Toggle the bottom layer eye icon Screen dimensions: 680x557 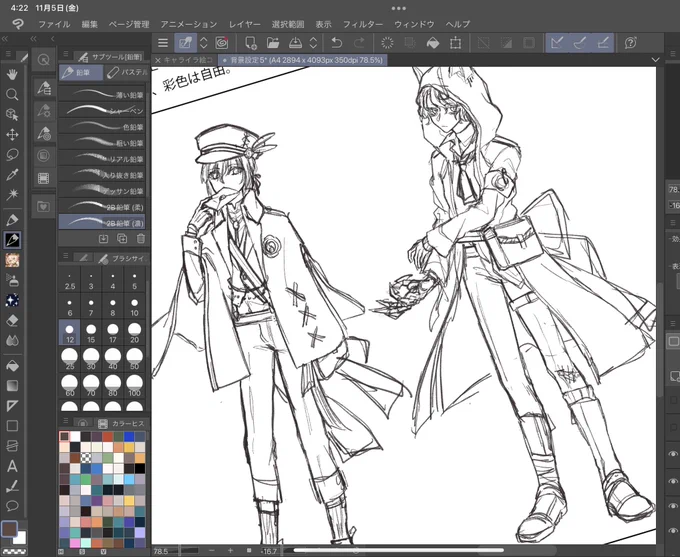(x=673, y=530)
